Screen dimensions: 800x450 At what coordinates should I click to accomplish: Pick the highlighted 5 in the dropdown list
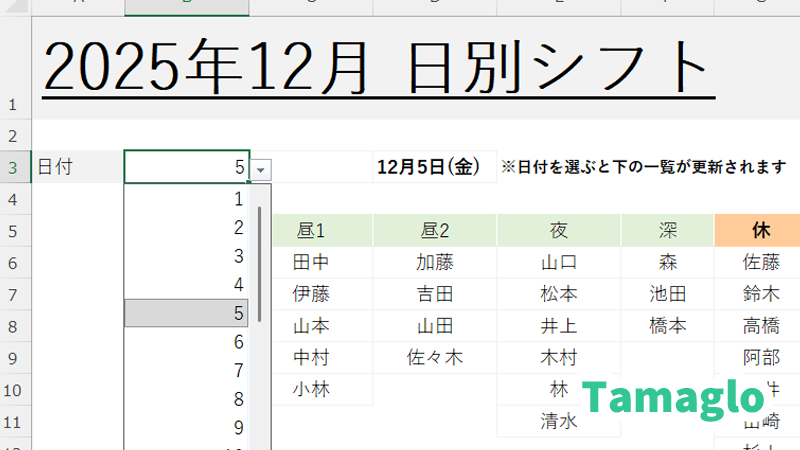click(238, 313)
